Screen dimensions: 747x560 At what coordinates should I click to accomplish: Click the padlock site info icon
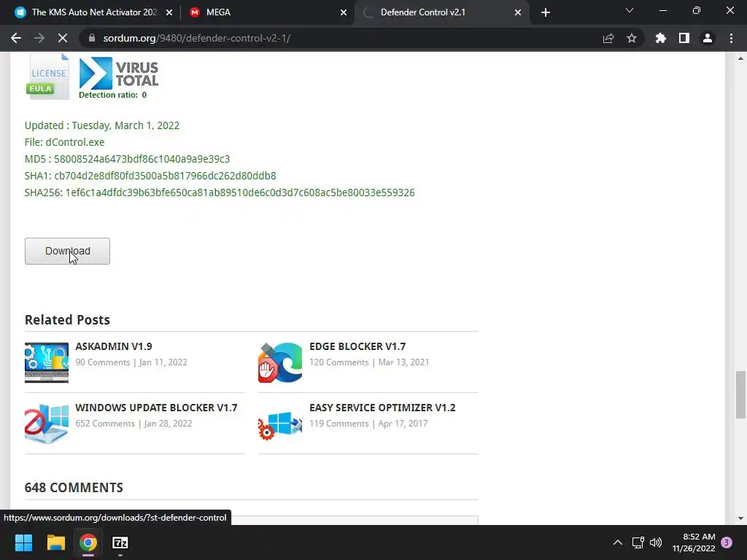(x=92, y=38)
